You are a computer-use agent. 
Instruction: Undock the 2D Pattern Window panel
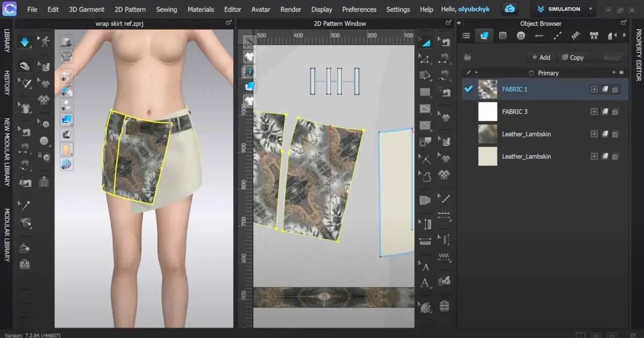point(449,23)
